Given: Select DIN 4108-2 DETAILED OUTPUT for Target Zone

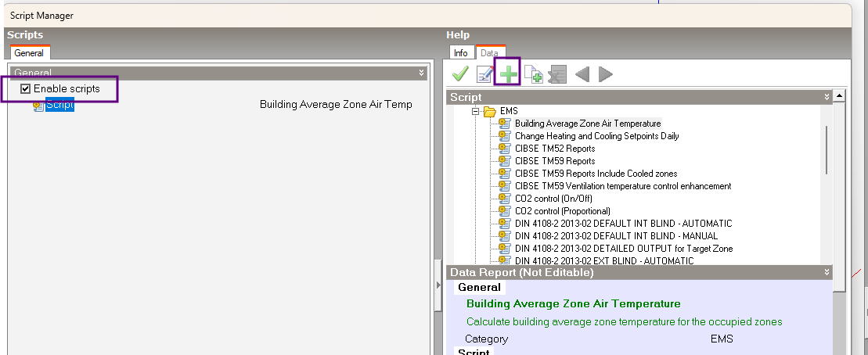Looking at the screenshot, I should point(624,249).
